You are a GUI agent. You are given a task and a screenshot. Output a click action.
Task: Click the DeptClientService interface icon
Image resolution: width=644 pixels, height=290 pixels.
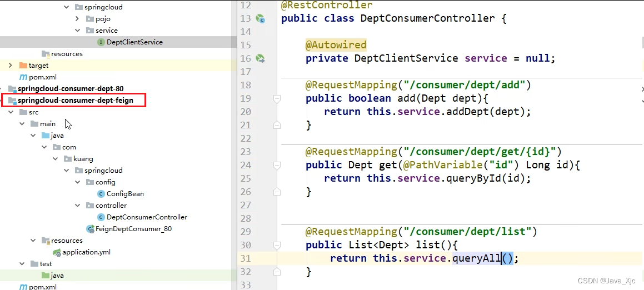101,42
